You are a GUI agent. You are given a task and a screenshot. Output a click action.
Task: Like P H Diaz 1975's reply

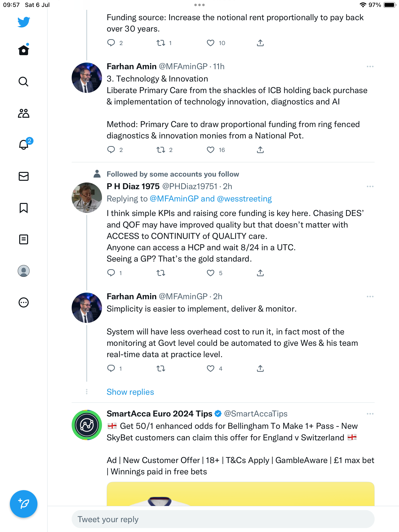click(x=211, y=273)
